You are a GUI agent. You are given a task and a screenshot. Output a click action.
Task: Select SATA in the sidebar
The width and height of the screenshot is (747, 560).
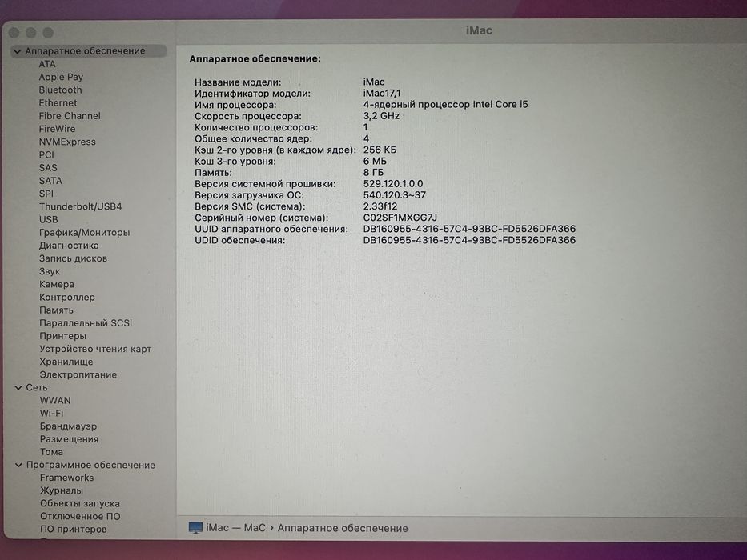click(50, 181)
